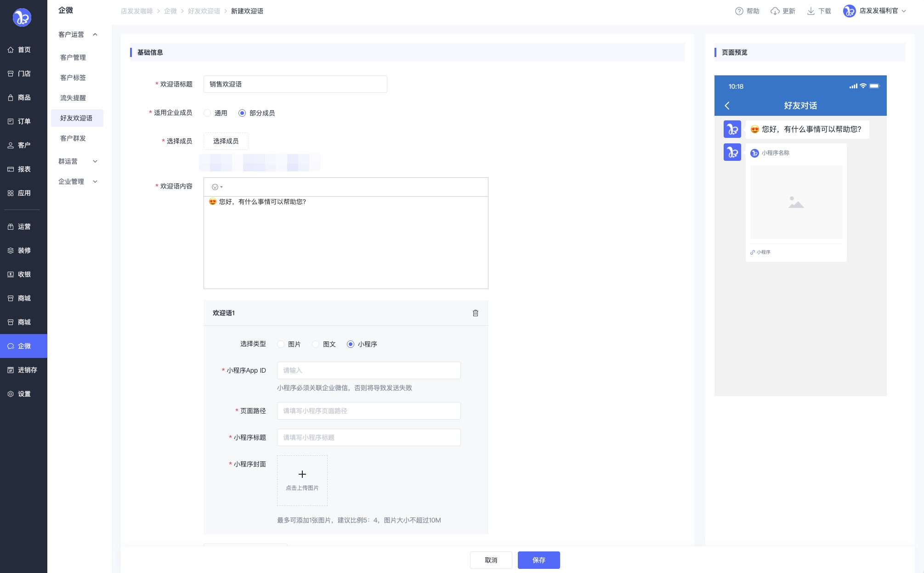Open 客户标签 in the side menu
Screen dimensions: 924x573
(73, 78)
